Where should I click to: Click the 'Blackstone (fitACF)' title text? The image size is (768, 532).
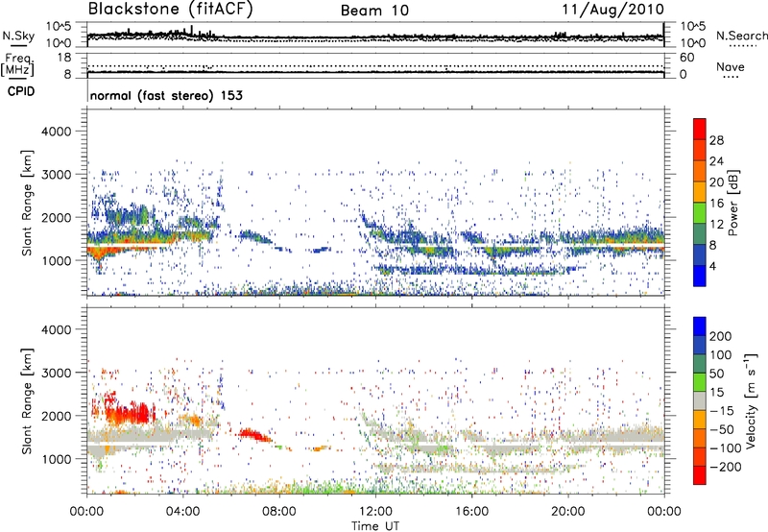pos(170,9)
